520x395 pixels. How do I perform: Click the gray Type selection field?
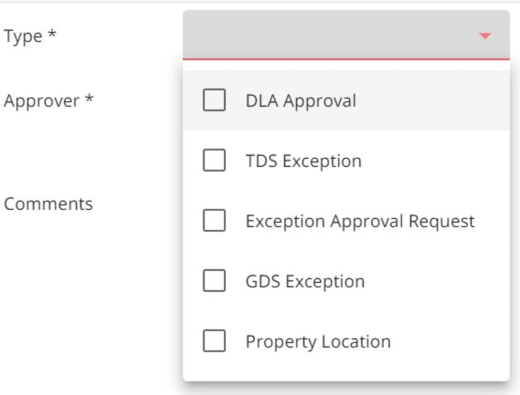(x=346, y=35)
